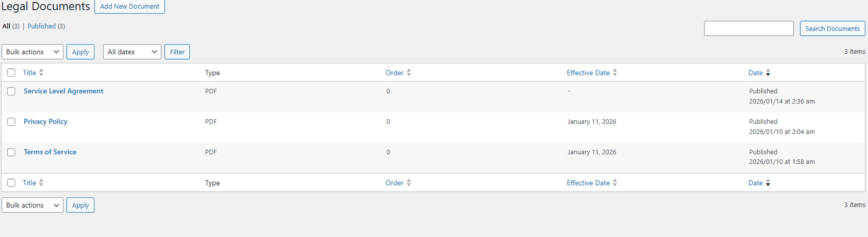The width and height of the screenshot is (868, 237).
Task: Click footer Title sort arrows
Action: [x=41, y=183]
